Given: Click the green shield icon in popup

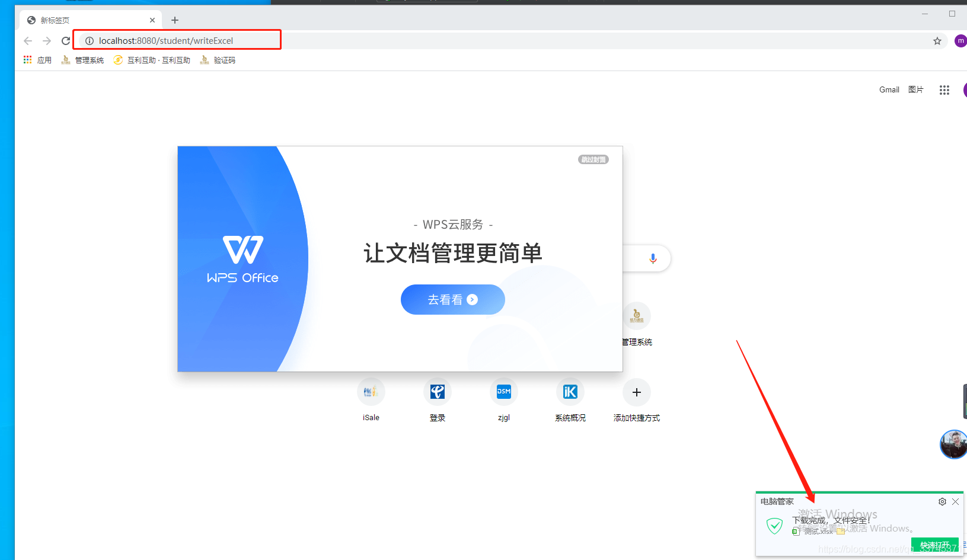Looking at the screenshot, I should click(774, 526).
